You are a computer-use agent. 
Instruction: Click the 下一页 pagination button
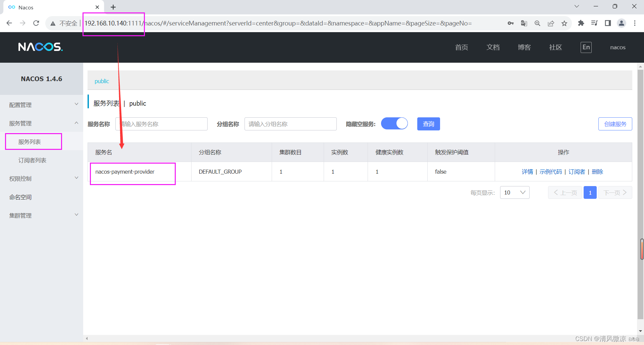click(615, 192)
